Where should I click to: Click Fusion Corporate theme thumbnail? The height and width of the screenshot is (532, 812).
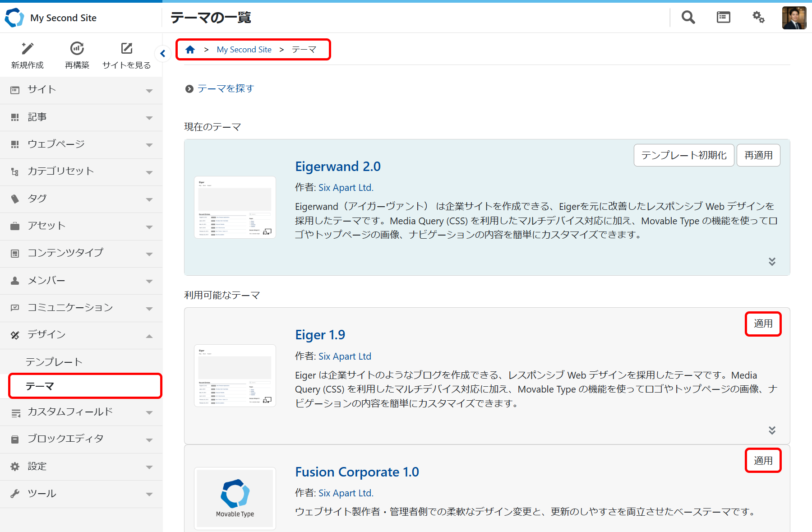[235, 498]
